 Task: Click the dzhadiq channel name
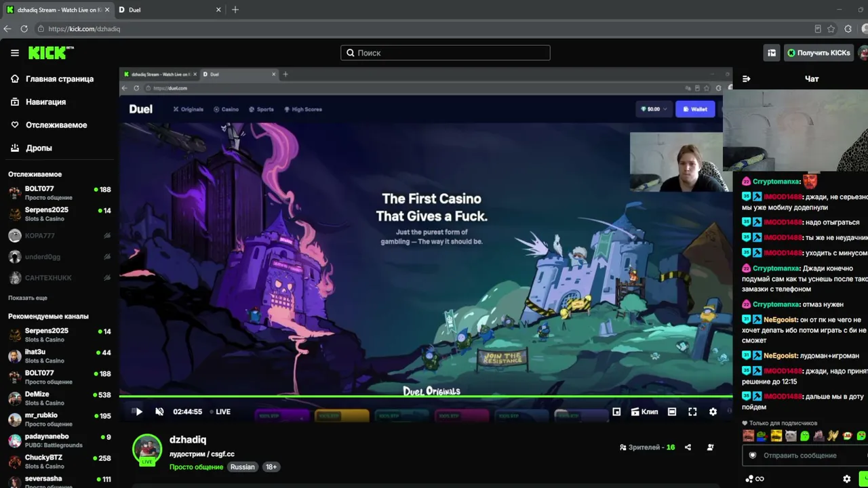click(188, 440)
